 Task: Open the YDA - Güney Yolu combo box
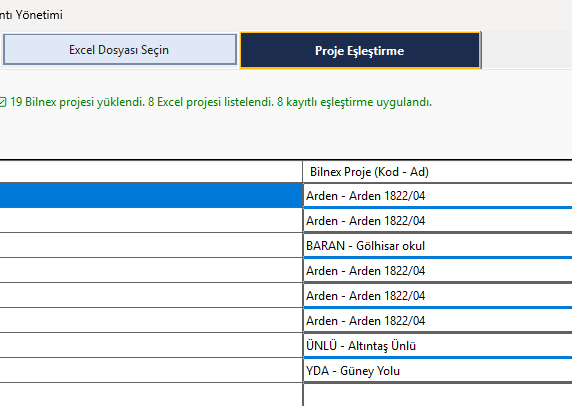click(437, 371)
